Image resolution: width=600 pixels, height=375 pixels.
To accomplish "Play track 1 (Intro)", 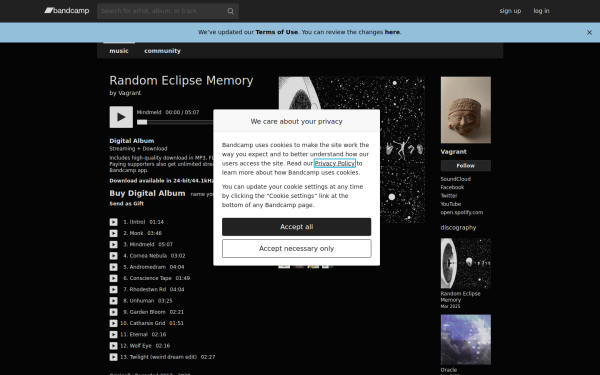I will (114, 222).
